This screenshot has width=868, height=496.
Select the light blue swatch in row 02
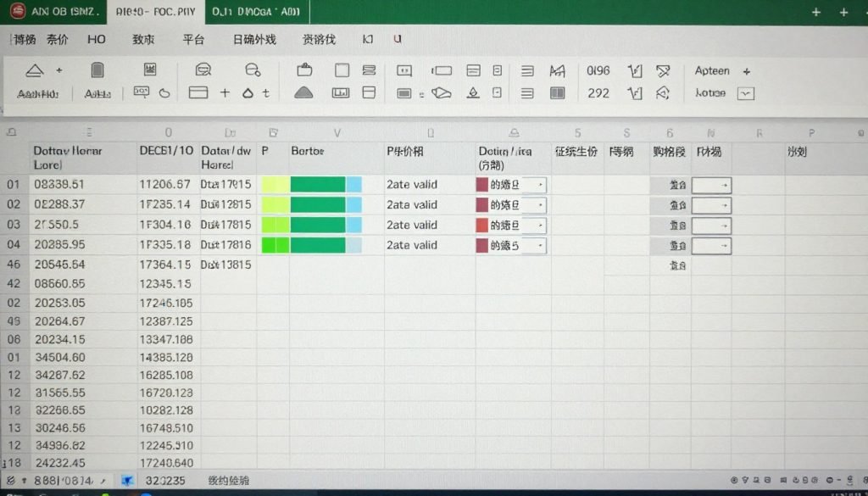tap(353, 205)
